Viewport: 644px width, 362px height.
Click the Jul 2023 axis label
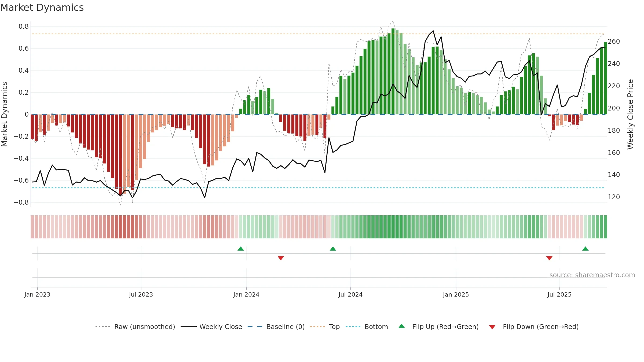[141, 294]
